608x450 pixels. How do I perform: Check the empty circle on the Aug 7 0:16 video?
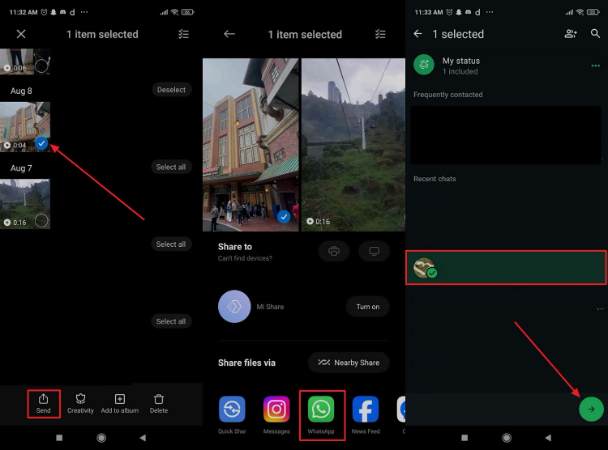41,221
